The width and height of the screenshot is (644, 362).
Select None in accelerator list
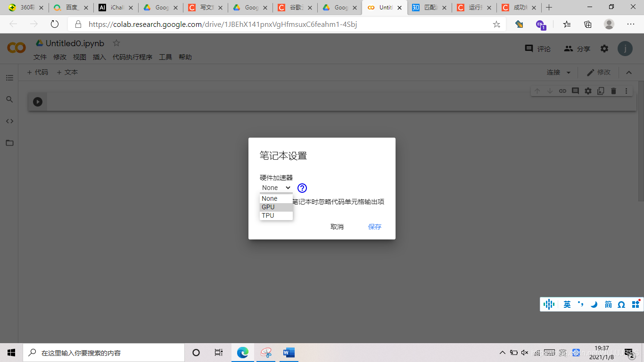pos(276,198)
